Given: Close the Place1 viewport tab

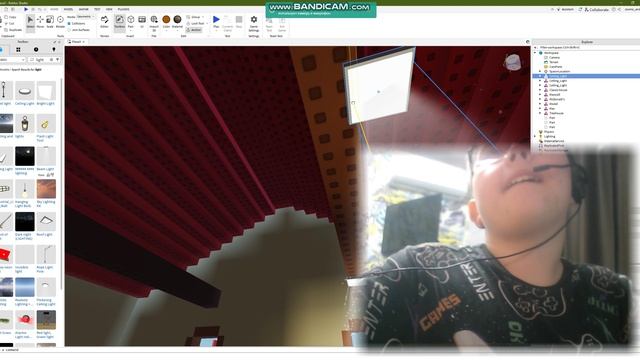Looking at the screenshot, I should pos(84,42).
